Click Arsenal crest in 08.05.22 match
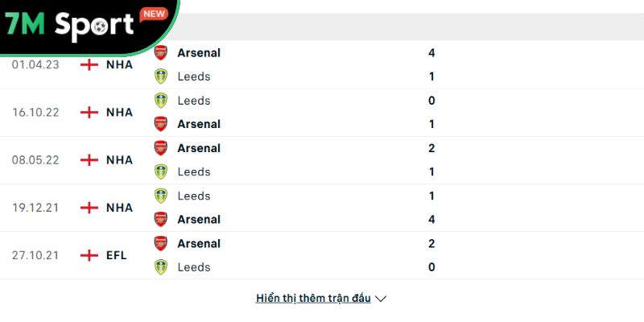 tap(161, 148)
